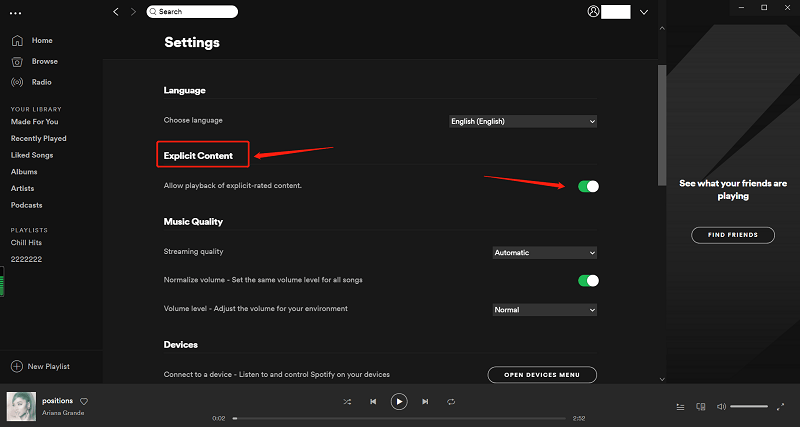The height and width of the screenshot is (427, 800).
Task: Toggle explicit-rated content playback switch
Action: [588, 186]
